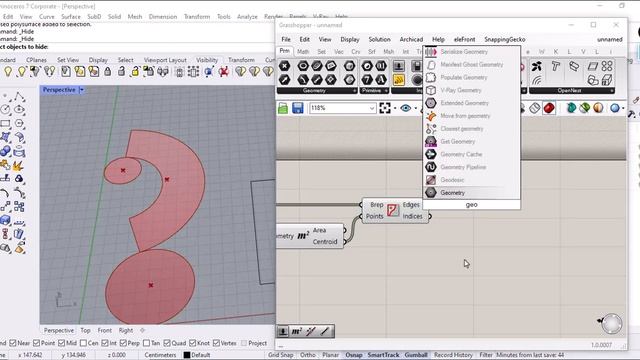Open the Grasshopper Solution menu
This screenshot has width=640, height=360.
(x=380, y=40)
